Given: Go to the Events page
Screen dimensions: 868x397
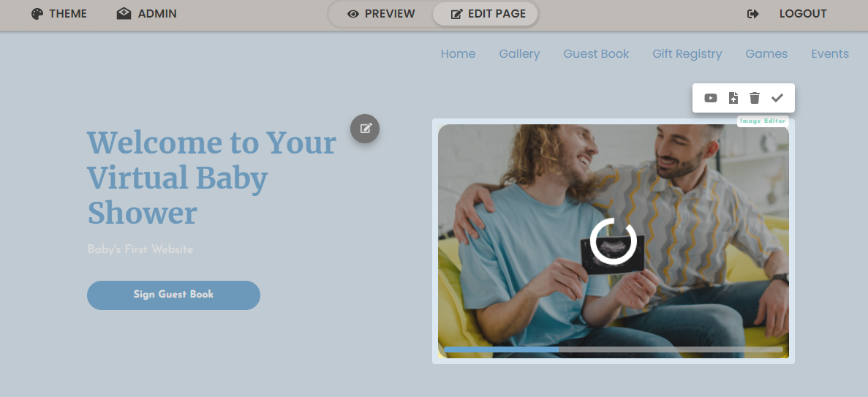Looking at the screenshot, I should (830, 53).
